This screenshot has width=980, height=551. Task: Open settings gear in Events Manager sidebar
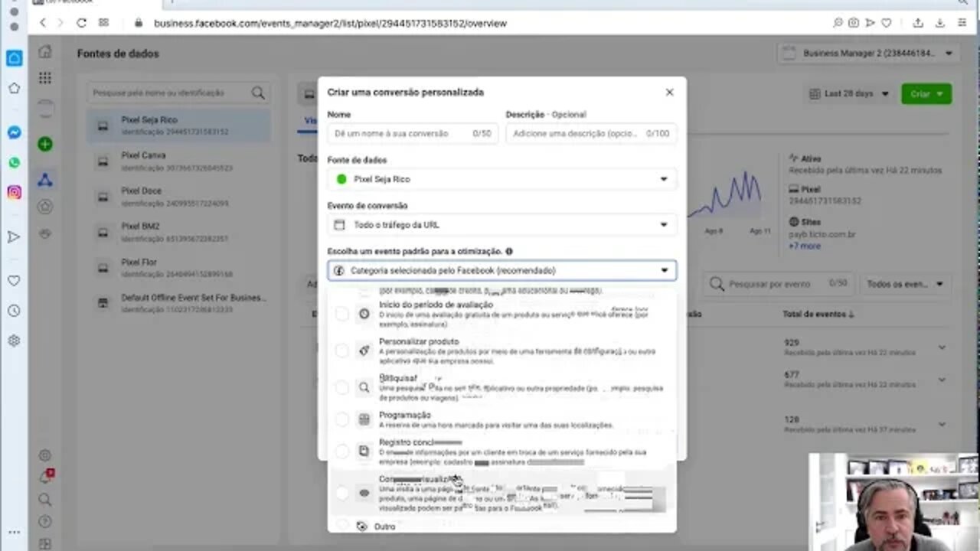pyautogui.click(x=45, y=455)
